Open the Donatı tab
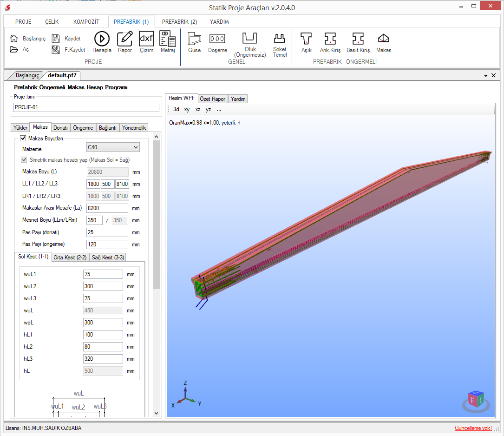Screen dimensions: 504x436 click(x=60, y=128)
